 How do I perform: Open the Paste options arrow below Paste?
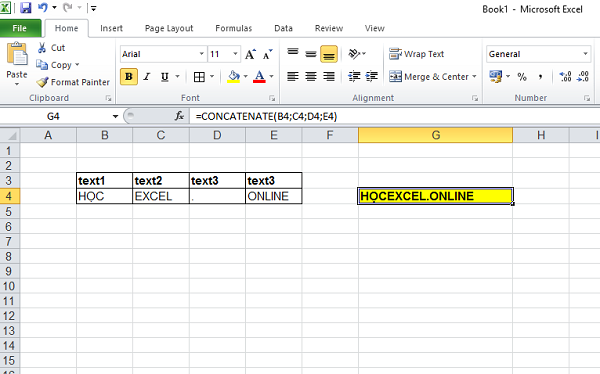17,84
